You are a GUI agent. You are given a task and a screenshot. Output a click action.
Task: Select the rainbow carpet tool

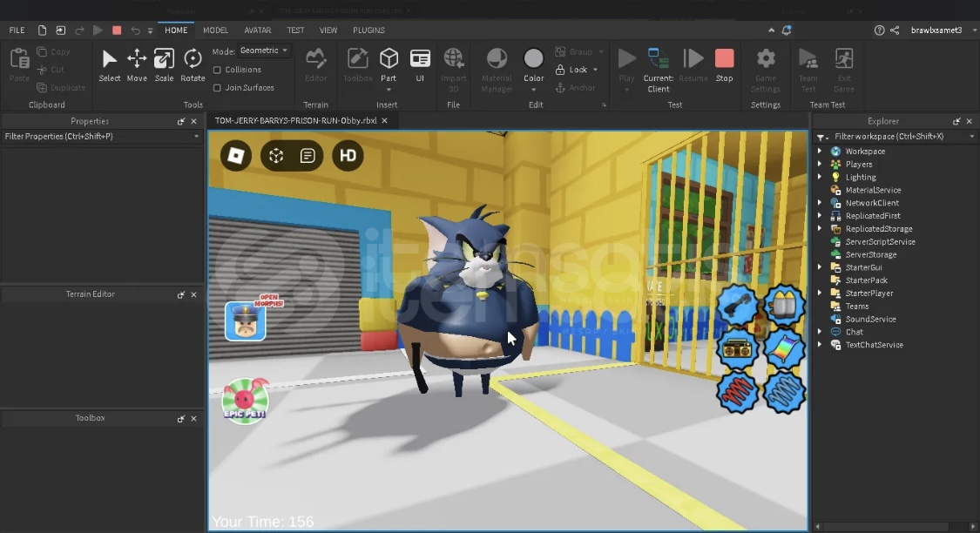[784, 349]
